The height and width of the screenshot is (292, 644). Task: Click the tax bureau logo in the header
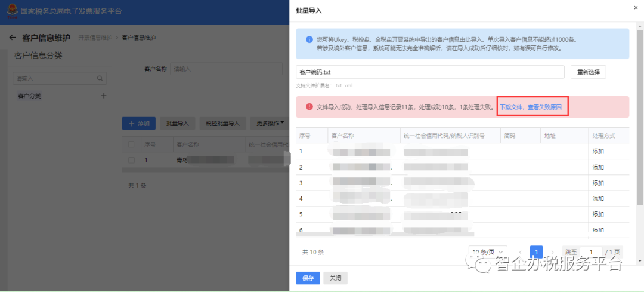coord(13,11)
